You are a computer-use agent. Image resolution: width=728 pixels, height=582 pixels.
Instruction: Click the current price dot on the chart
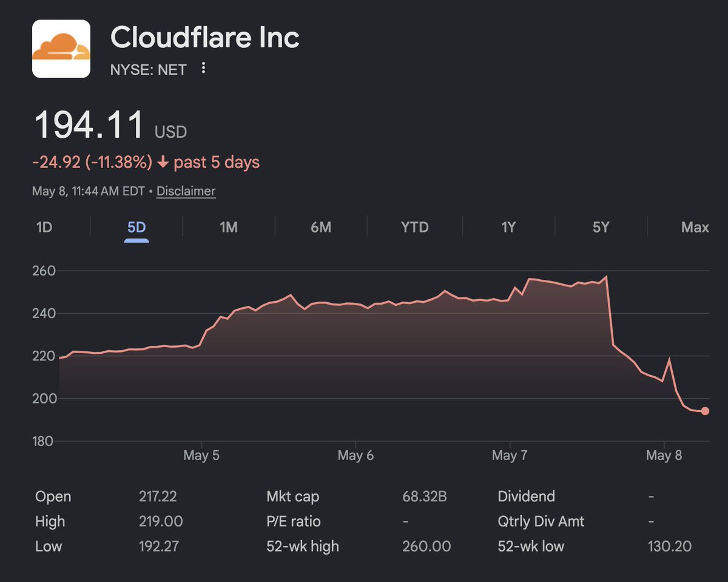pyautogui.click(x=705, y=411)
